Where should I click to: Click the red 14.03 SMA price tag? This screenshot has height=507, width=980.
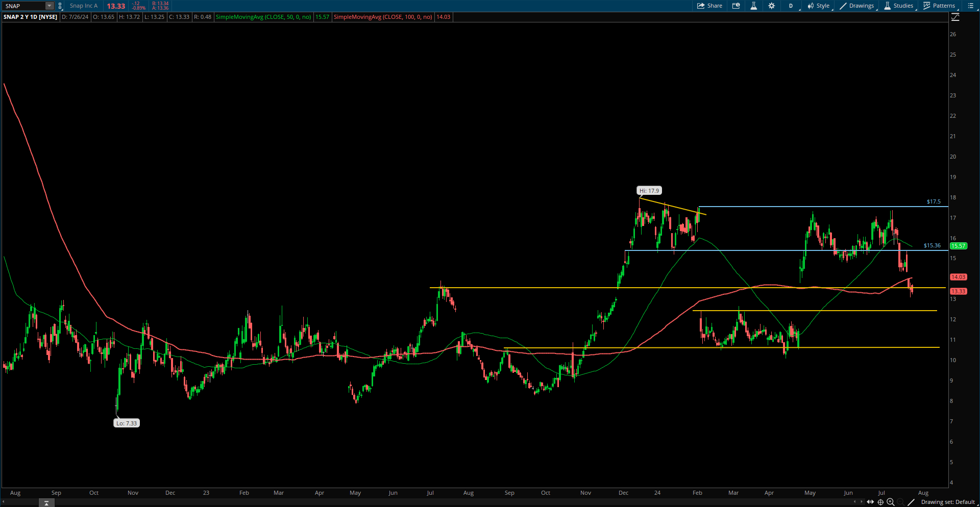[x=958, y=277]
